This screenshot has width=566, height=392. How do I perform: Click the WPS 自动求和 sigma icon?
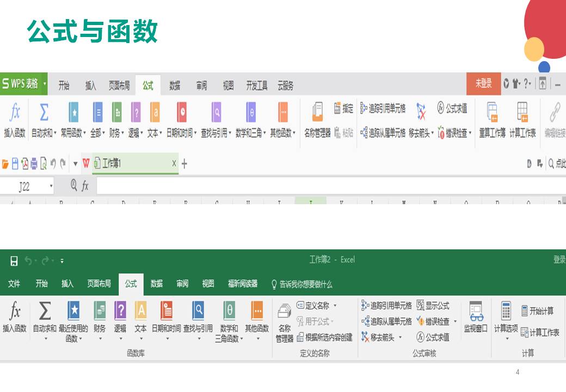click(44, 113)
